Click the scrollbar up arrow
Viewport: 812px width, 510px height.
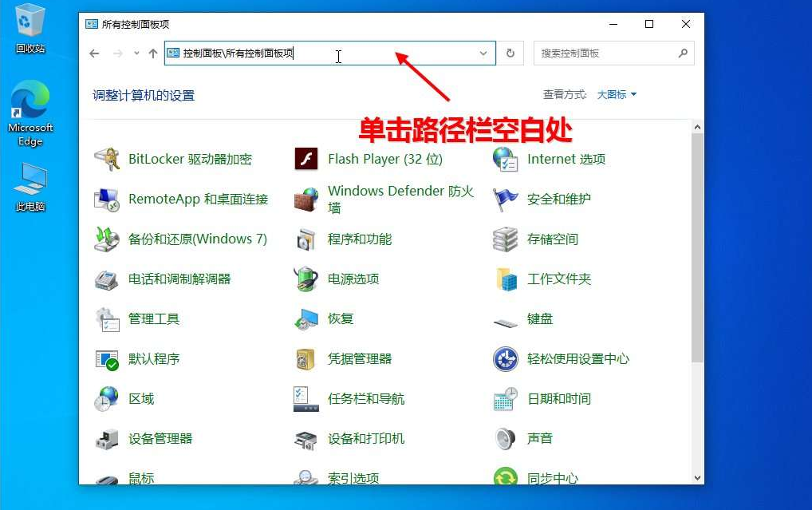pyautogui.click(x=698, y=127)
